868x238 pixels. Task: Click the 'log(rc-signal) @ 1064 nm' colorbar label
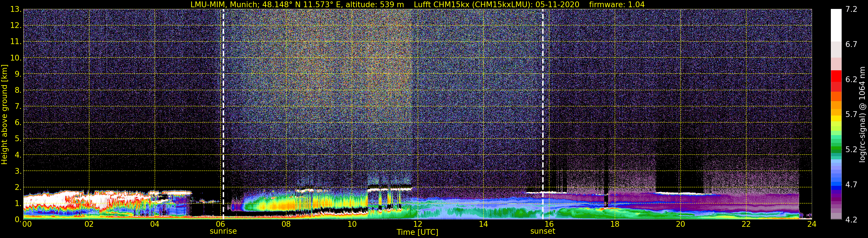(862, 115)
